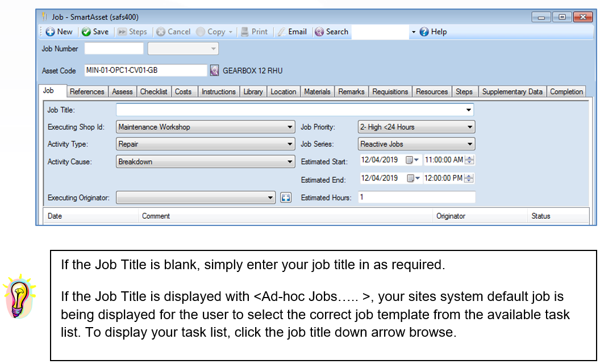
Task: Go to the Completion tab
Action: click(x=566, y=91)
